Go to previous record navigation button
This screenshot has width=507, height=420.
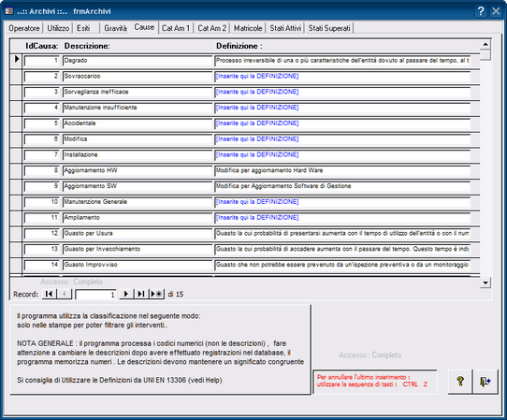[x=64, y=294]
